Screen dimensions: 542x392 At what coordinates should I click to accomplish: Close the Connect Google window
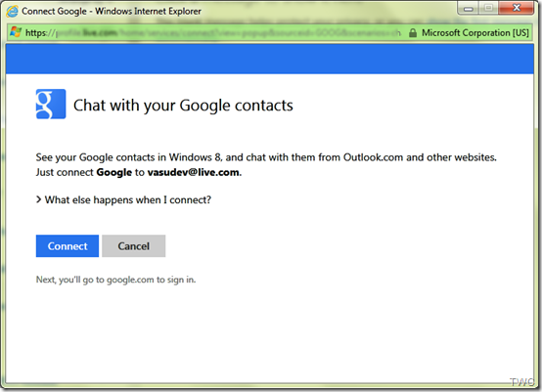click(517, 8)
